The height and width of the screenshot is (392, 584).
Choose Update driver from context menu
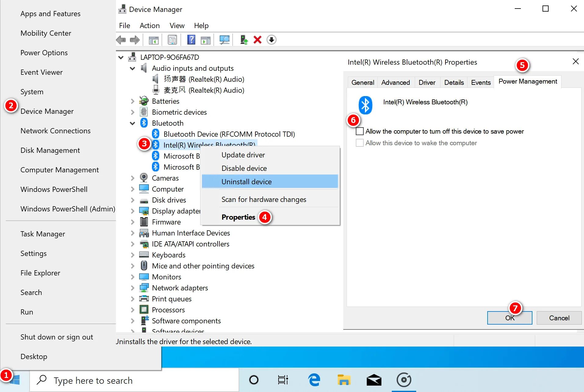tap(270, 155)
